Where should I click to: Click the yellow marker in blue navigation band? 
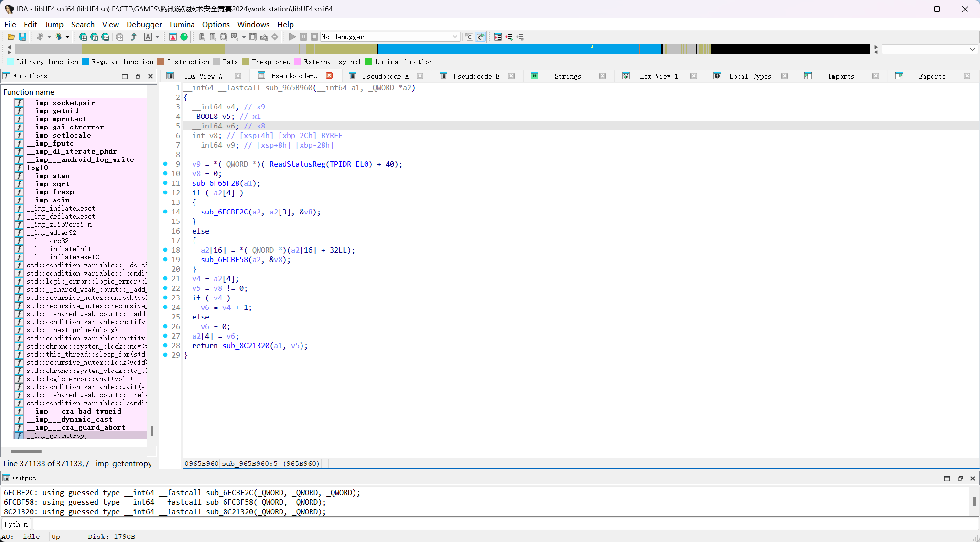click(x=592, y=47)
